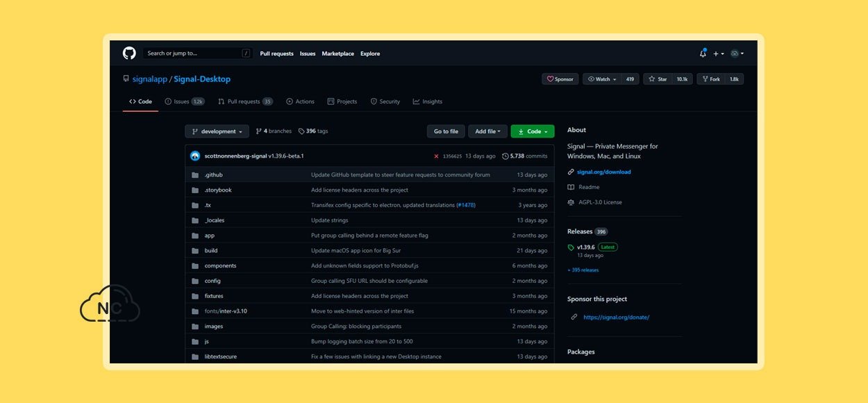View the 396 tags link

313,131
